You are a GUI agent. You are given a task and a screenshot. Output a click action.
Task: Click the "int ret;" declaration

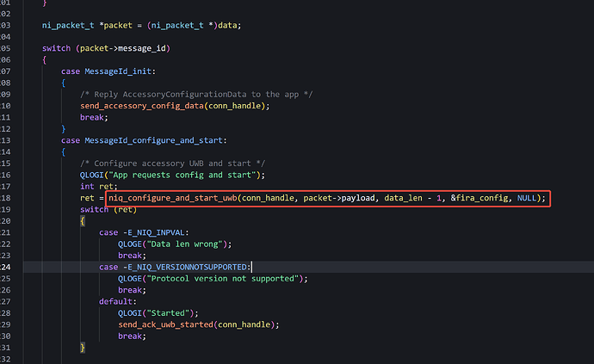pos(99,186)
